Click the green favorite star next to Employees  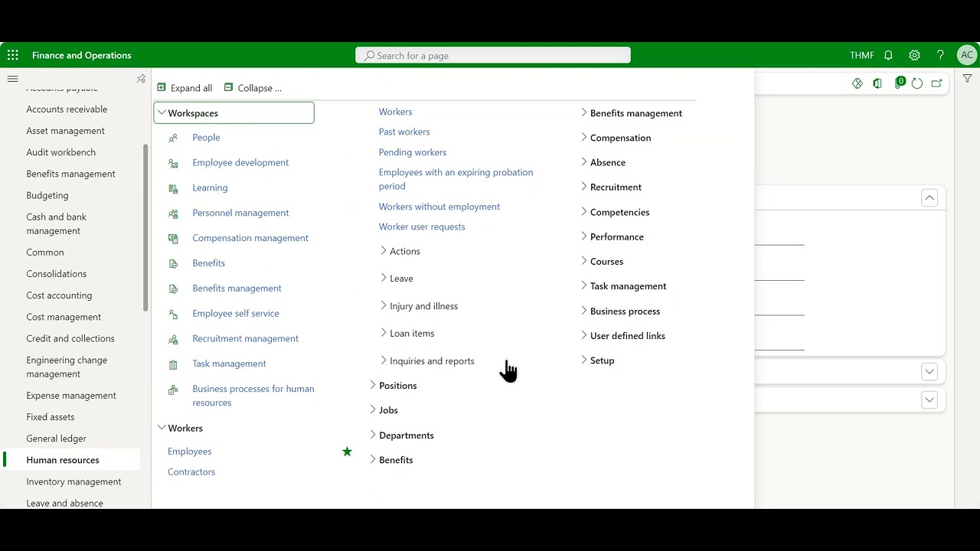(x=347, y=452)
